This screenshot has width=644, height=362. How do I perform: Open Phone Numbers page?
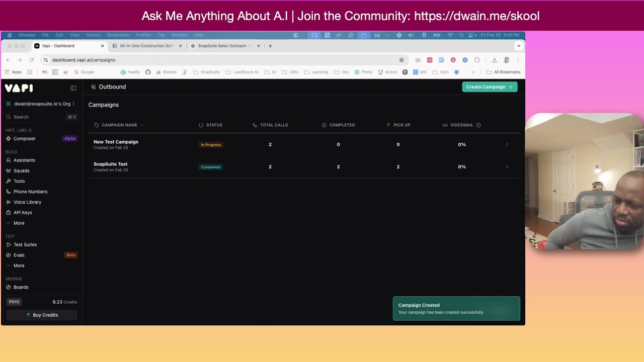[41, 192]
